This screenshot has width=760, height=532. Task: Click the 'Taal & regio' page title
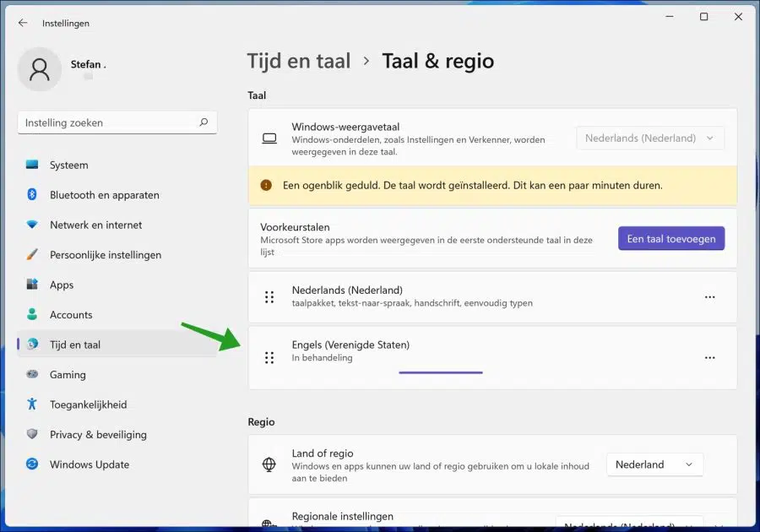(437, 61)
